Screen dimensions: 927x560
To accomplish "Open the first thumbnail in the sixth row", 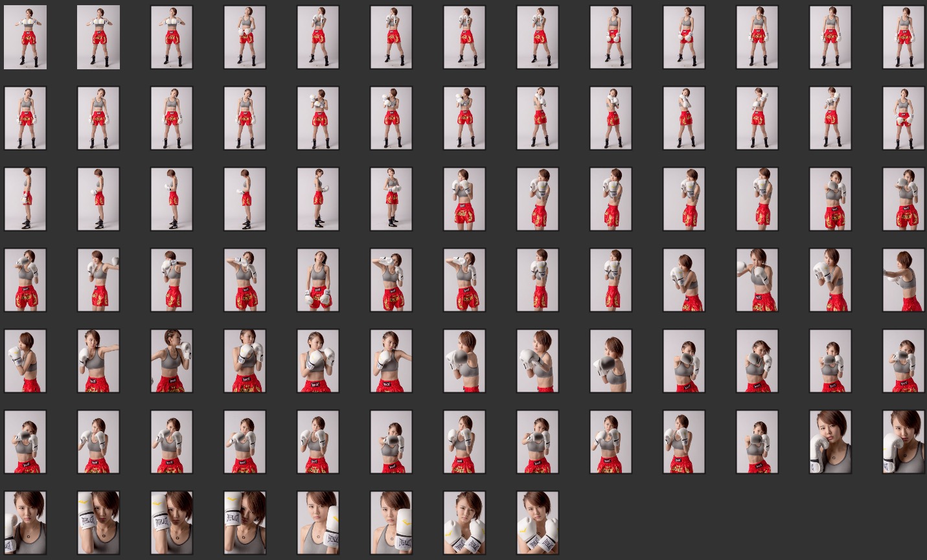I will [x=25, y=442].
